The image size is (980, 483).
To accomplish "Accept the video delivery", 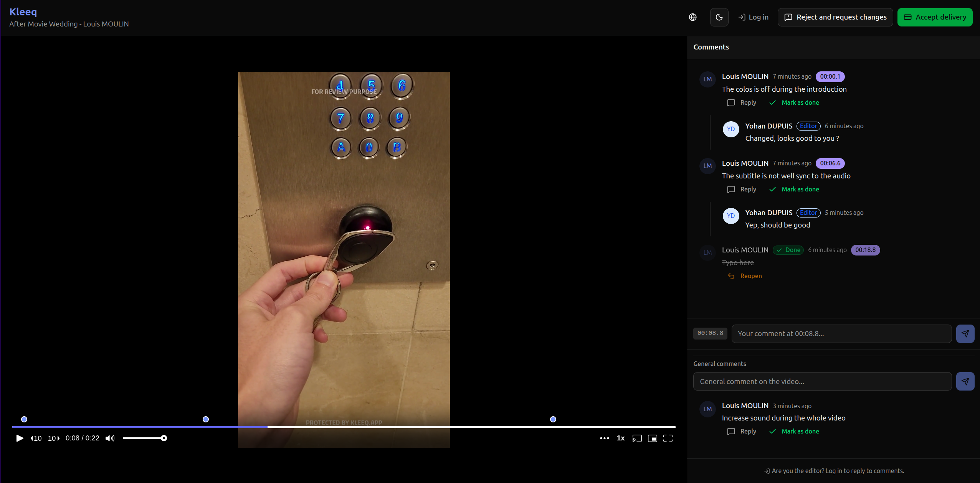I will pyautogui.click(x=935, y=17).
